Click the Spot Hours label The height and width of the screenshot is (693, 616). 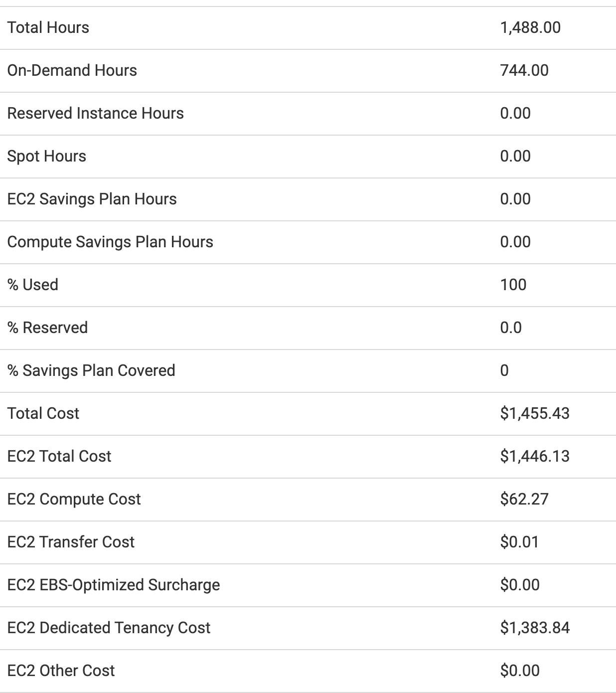pyautogui.click(x=46, y=156)
